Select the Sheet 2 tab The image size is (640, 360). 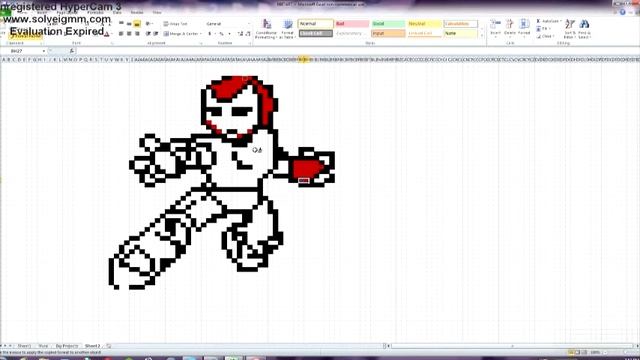pyautogui.click(x=92, y=346)
